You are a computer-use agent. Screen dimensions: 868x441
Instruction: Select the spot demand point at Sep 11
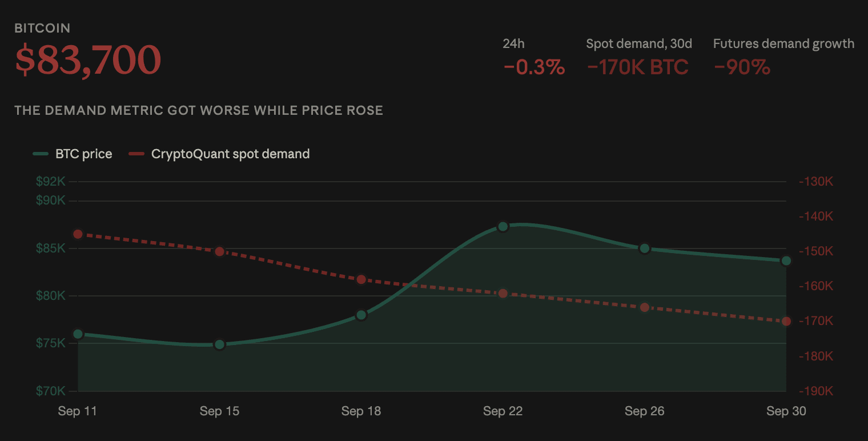78,234
